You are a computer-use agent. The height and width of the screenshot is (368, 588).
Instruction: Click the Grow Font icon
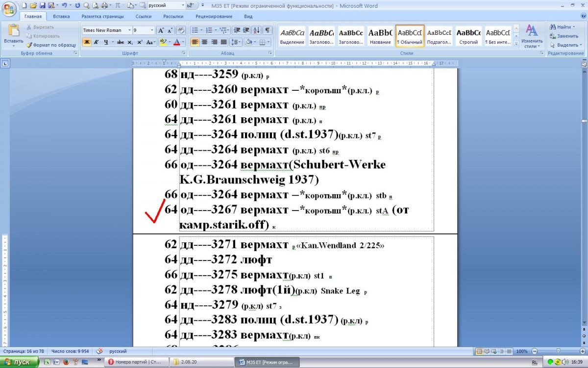click(x=160, y=30)
